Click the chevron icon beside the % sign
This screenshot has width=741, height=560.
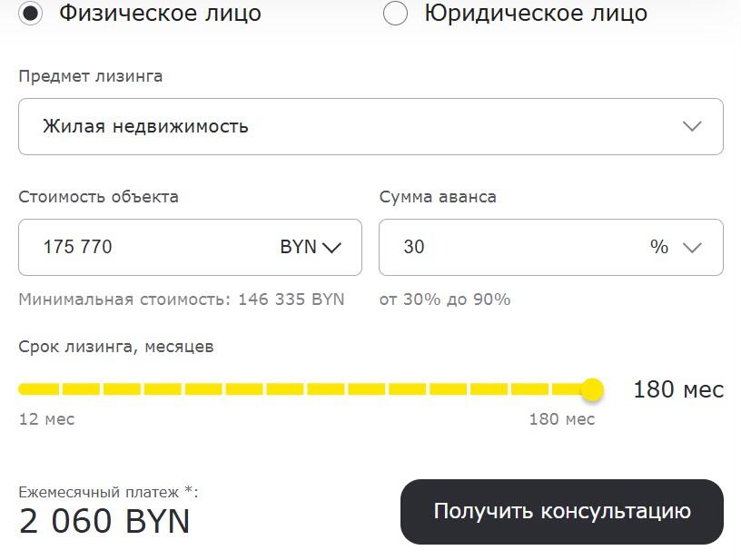point(692,247)
